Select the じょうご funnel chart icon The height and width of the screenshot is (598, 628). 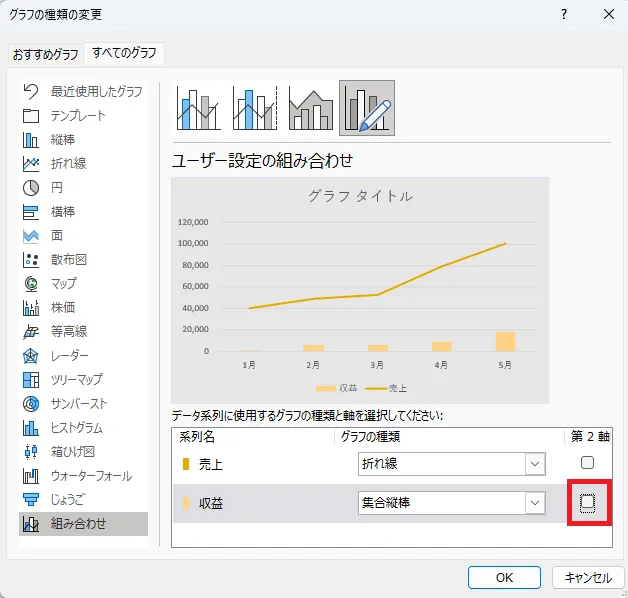coord(31,499)
